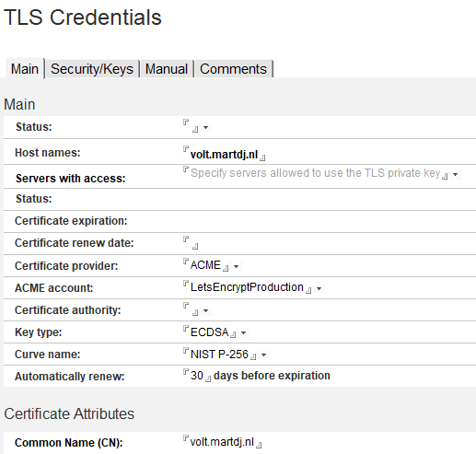Expand the Servers with access dropdown

coord(456,174)
